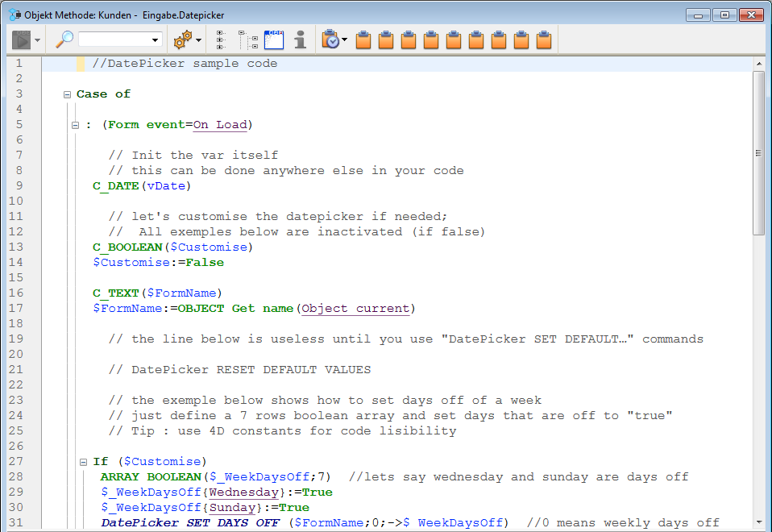The height and width of the screenshot is (532, 772).
Task: Click the vertical scrollbar thumb
Action: point(758,153)
